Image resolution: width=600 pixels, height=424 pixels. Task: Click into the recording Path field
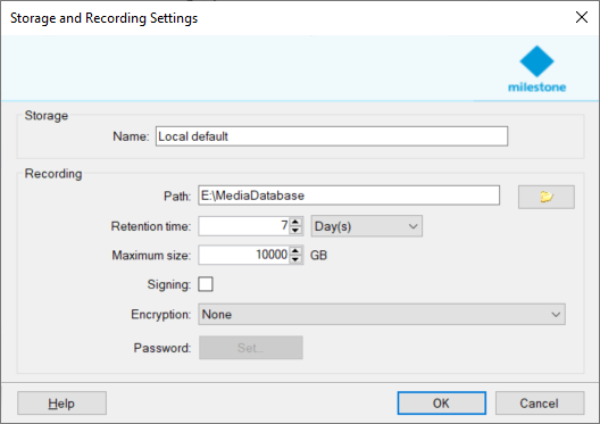(349, 195)
